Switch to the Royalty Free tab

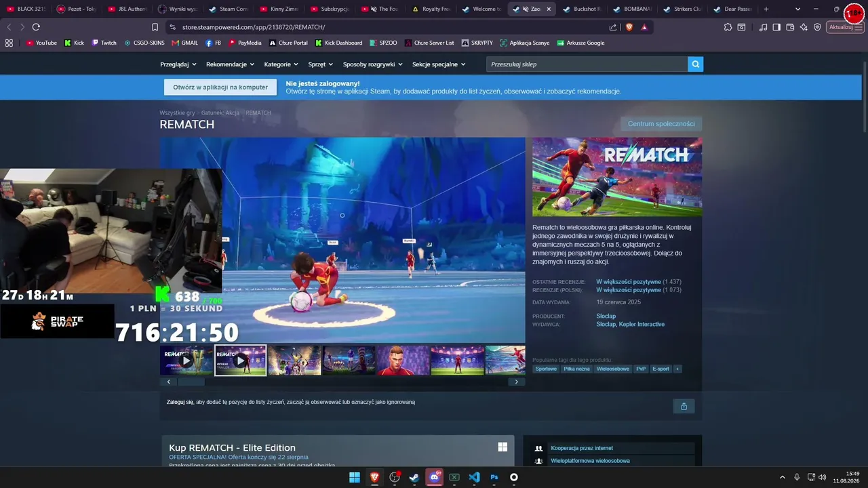(x=432, y=9)
